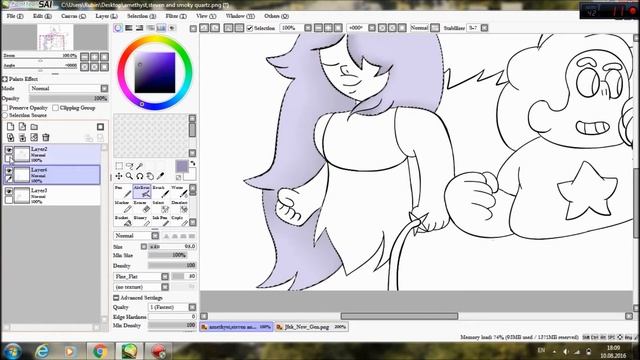Viewport: 640px width, 360px height.
Task: Select the Bucket fill tool
Action: point(123,222)
